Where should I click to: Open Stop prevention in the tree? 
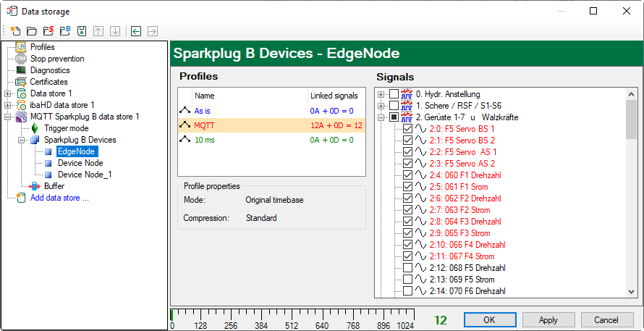(57, 59)
